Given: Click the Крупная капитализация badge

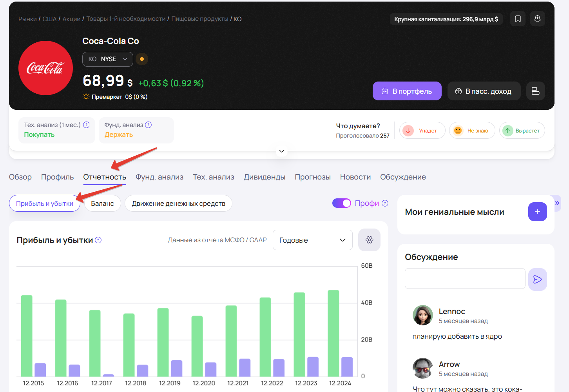Looking at the screenshot, I should [446, 19].
